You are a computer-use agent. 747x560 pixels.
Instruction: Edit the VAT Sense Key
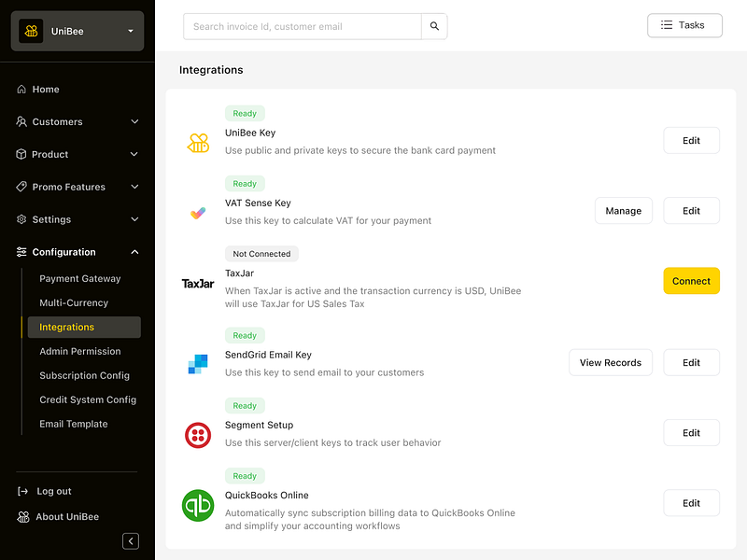coord(691,211)
